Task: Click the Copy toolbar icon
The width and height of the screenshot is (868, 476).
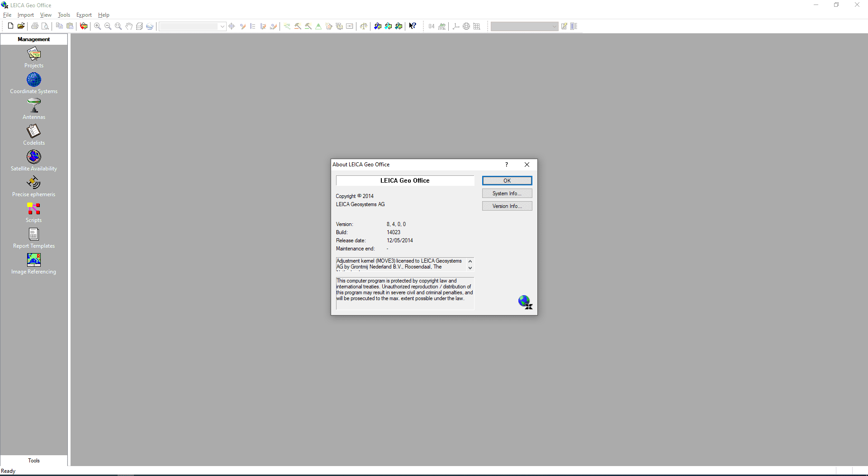Action: coord(59,26)
